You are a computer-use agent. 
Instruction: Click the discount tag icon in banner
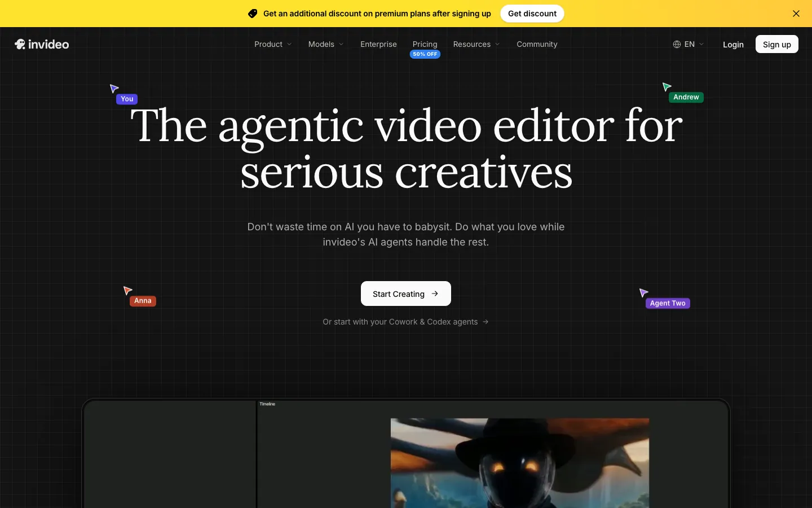click(x=253, y=14)
